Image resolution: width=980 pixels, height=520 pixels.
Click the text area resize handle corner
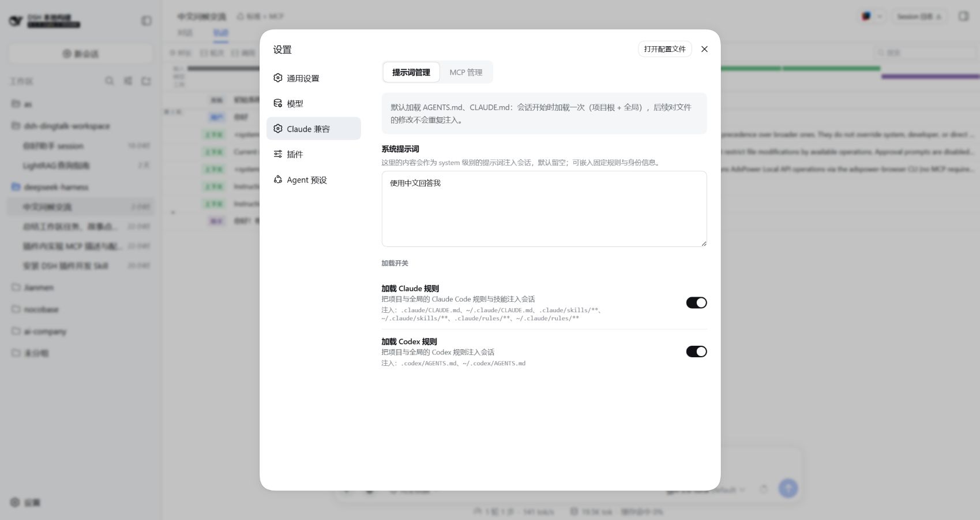point(704,244)
